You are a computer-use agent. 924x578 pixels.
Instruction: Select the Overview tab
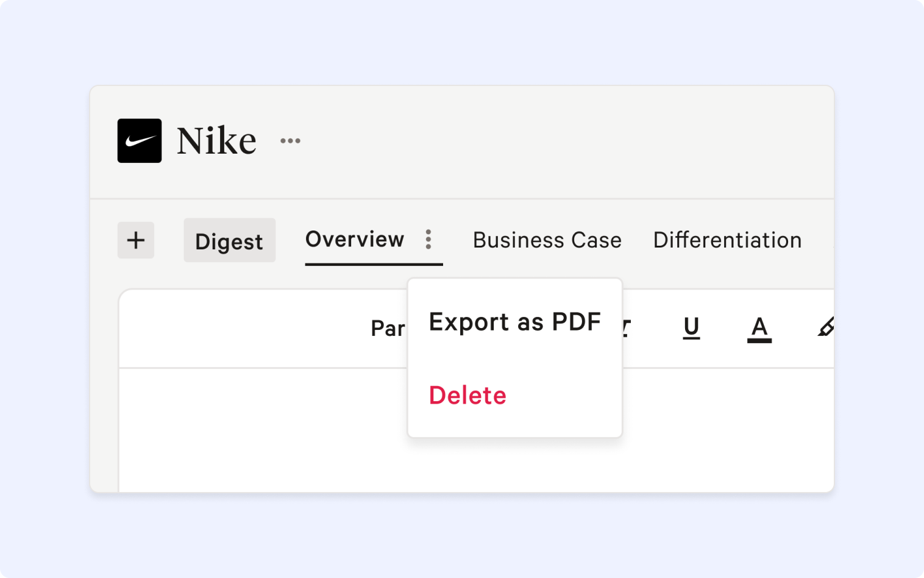tap(355, 240)
